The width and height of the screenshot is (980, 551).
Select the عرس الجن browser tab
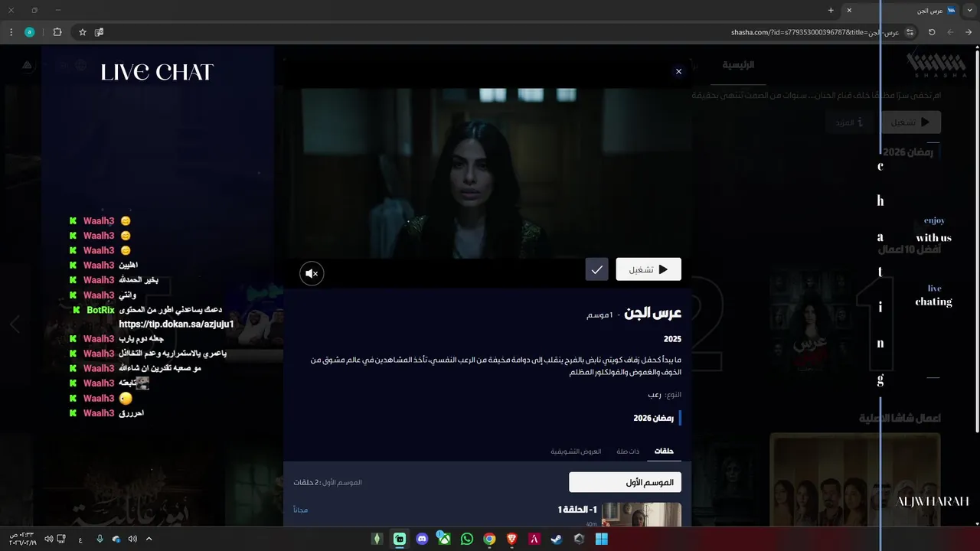[x=900, y=10]
